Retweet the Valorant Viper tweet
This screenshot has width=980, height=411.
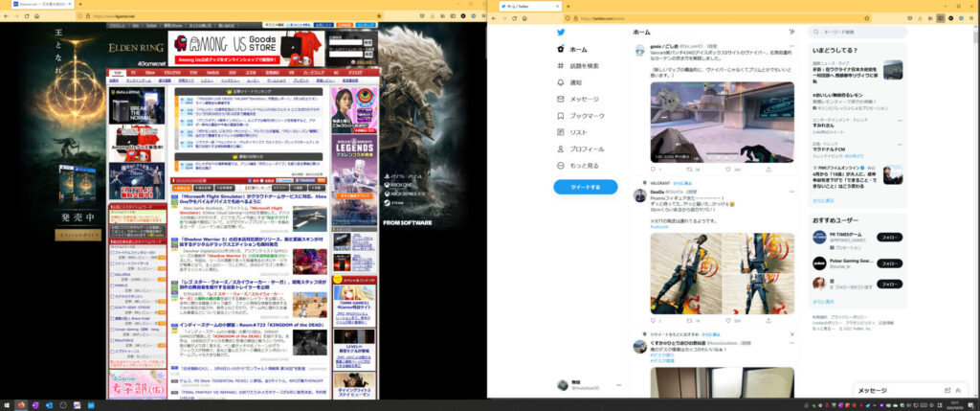(x=689, y=170)
